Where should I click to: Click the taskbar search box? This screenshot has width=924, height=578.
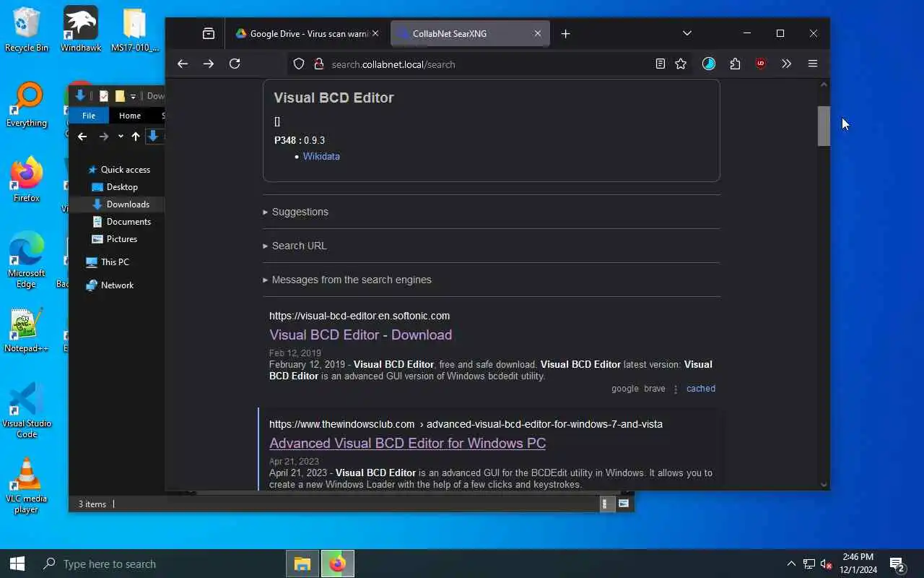pyautogui.click(x=159, y=564)
